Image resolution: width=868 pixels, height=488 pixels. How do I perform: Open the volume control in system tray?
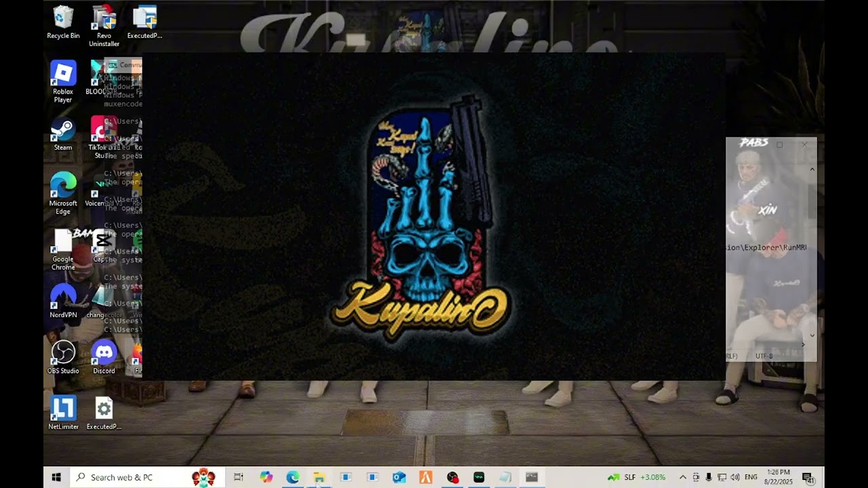click(735, 477)
